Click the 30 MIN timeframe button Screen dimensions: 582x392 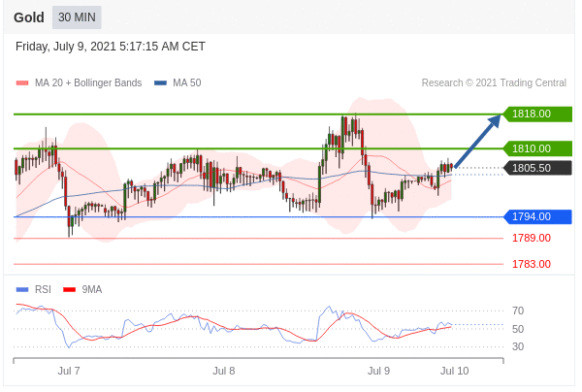tap(77, 17)
